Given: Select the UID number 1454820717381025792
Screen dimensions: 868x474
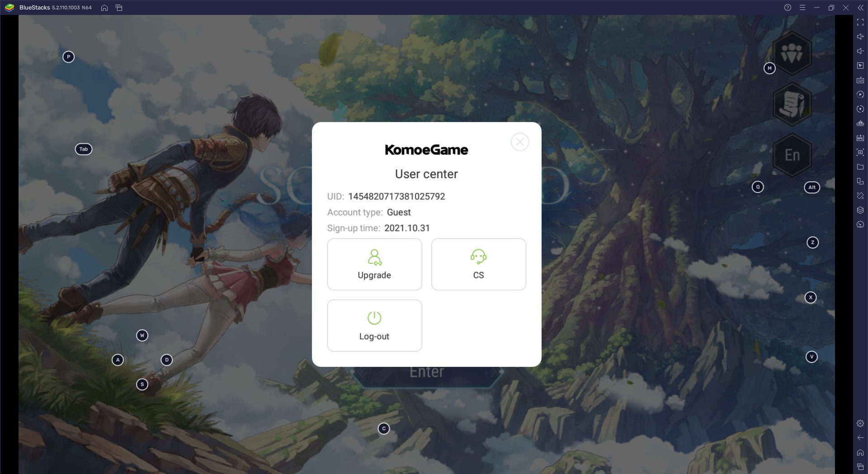Looking at the screenshot, I should 396,197.
